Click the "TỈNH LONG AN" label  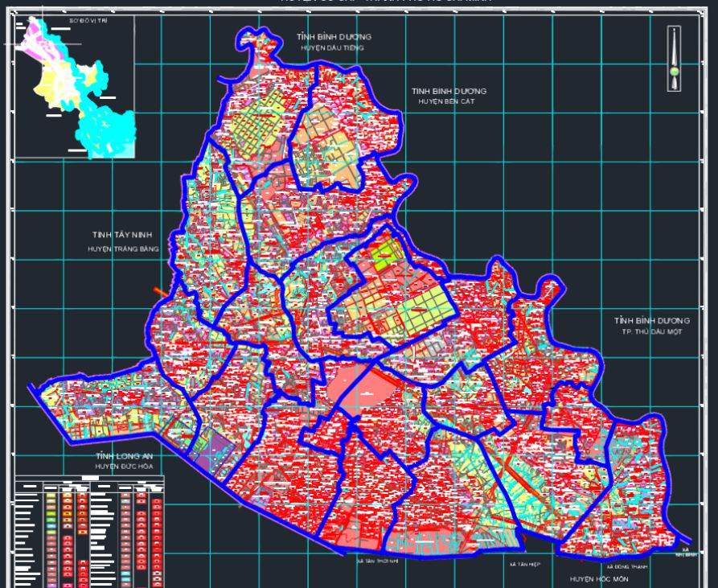(125, 456)
